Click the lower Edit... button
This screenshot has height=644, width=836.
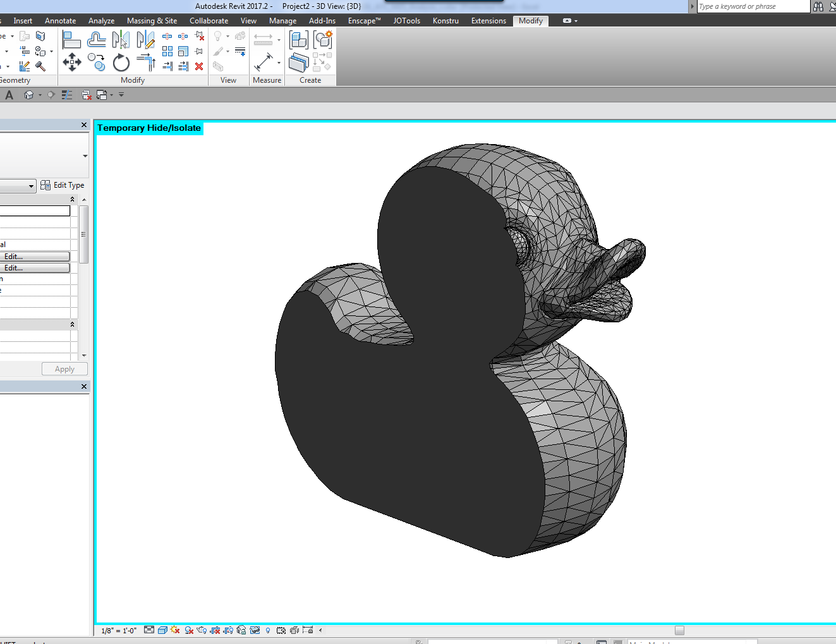35,268
